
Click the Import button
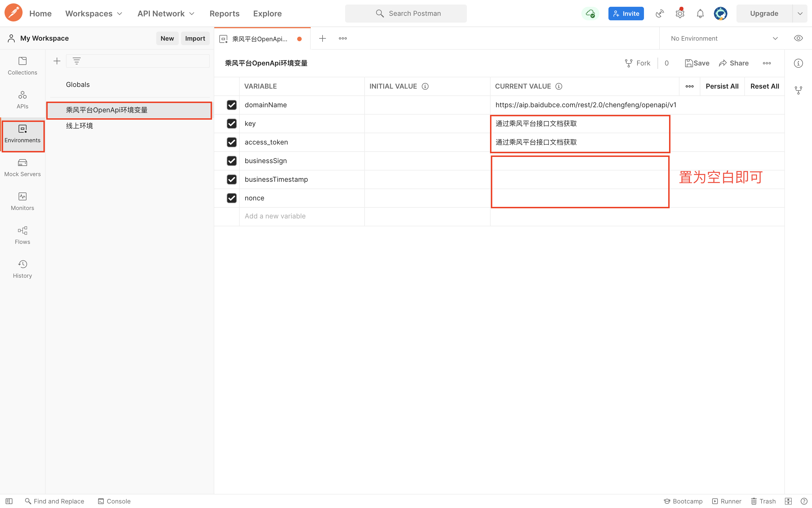tap(195, 38)
